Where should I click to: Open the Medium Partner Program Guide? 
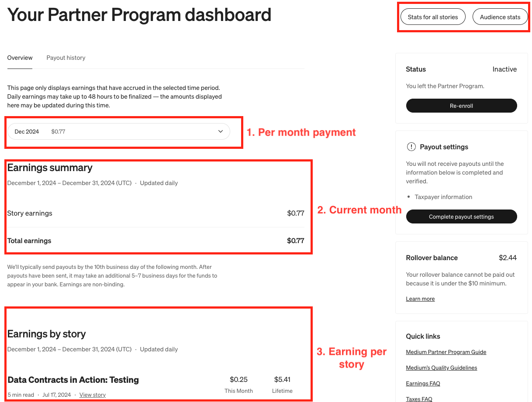pos(446,352)
